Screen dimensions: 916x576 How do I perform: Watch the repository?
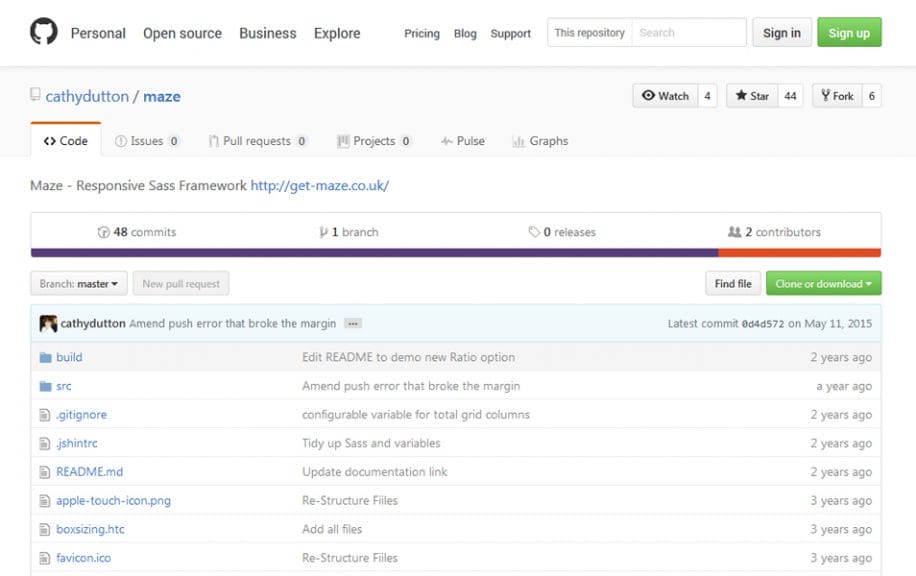coord(666,96)
